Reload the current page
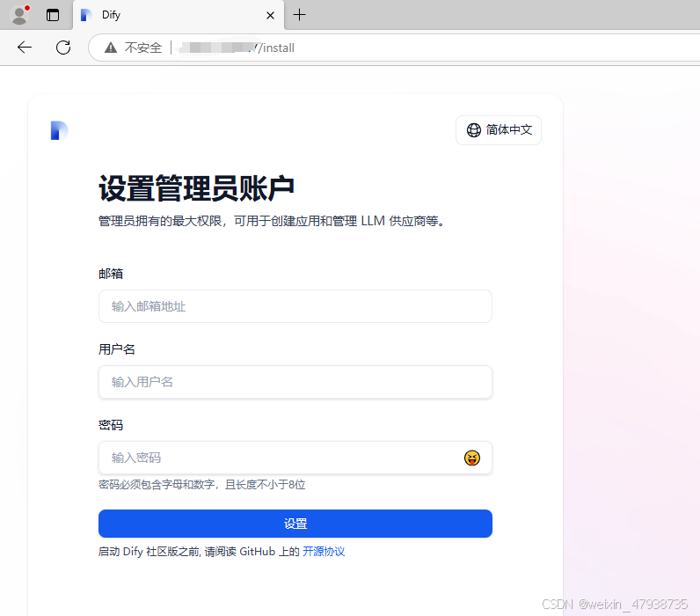The height and width of the screenshot is (616, 700). tap(63, 48)
